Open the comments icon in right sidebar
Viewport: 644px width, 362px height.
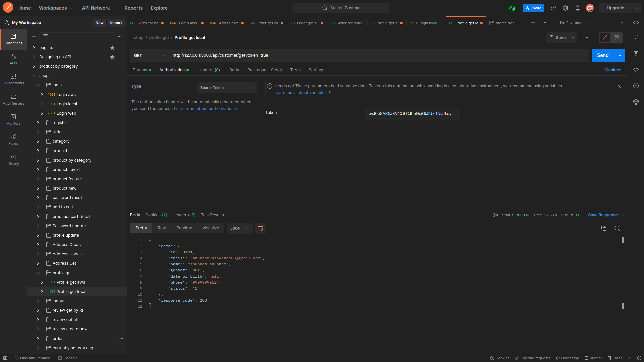click(636, 54)
